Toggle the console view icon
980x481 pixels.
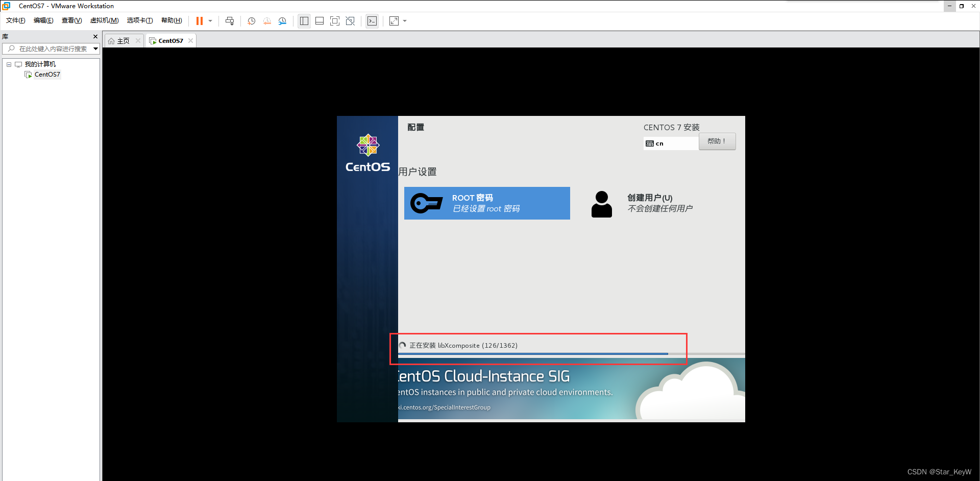pyautogui.click(x=372, y=21)
